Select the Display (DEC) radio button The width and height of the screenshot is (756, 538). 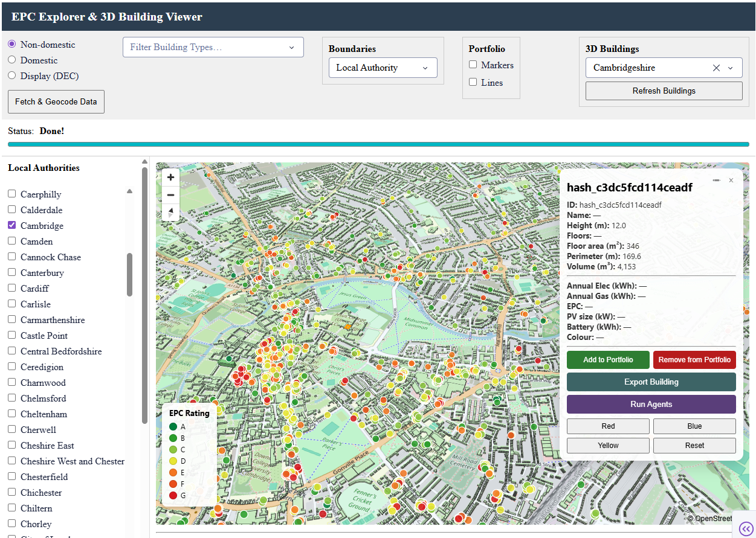tap(11, 75)
